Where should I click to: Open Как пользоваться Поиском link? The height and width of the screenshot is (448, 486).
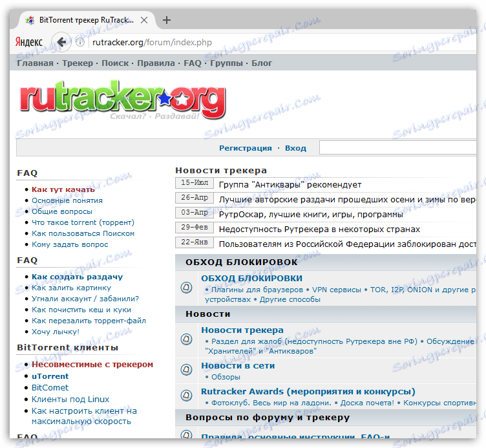pos(83,233)
